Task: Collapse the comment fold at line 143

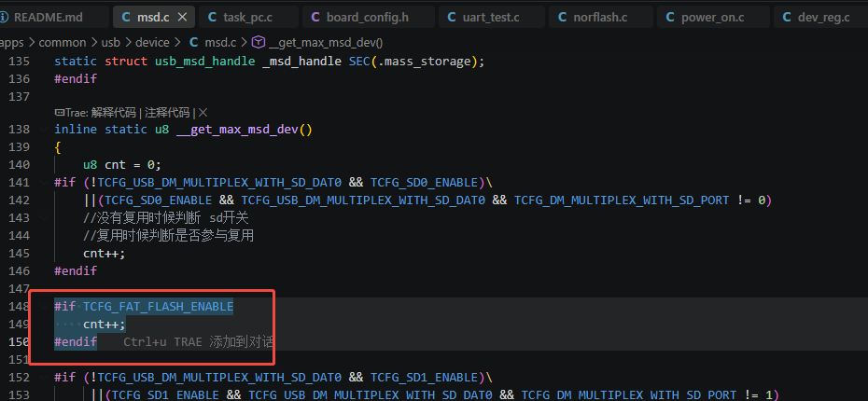Action: pyautogui.click(x=44, y=218)
